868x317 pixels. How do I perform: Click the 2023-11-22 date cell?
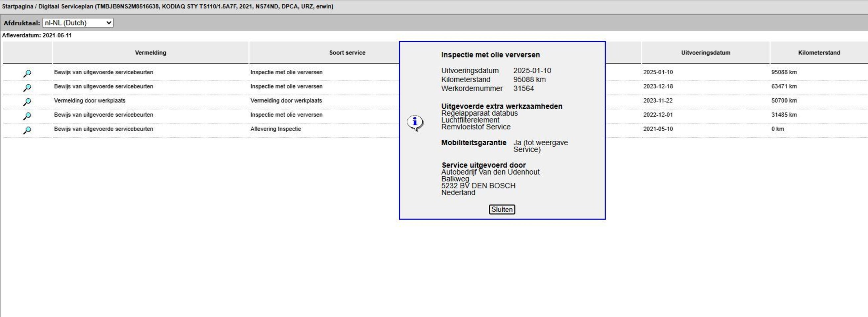click(x=658, y=100)
